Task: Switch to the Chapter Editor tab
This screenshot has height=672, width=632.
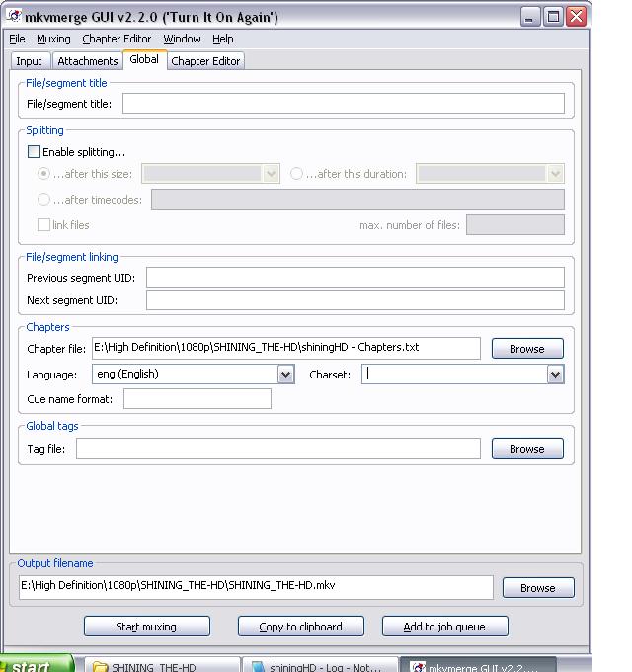Action: pos(205,61)
